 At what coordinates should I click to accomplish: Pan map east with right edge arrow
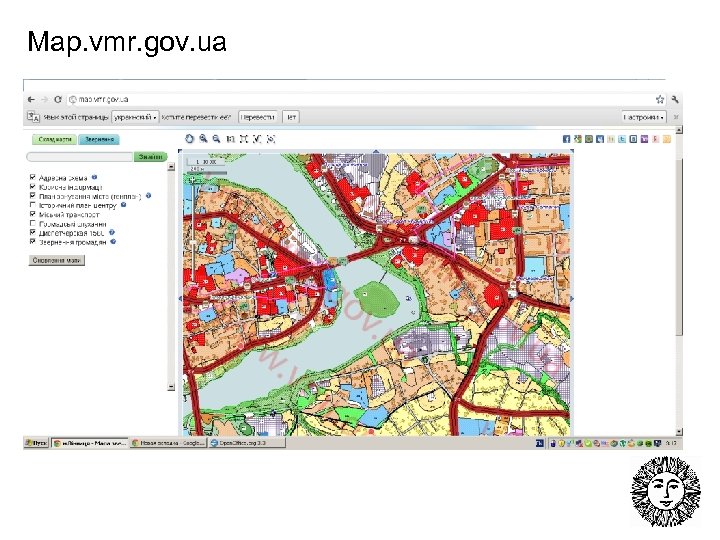click(x=572, y=298)
